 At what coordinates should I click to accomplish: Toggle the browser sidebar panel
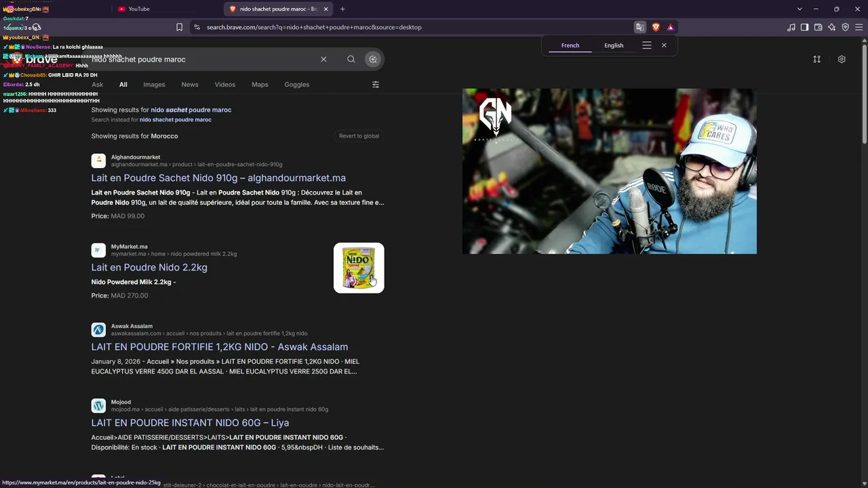(x=804, y=27)
